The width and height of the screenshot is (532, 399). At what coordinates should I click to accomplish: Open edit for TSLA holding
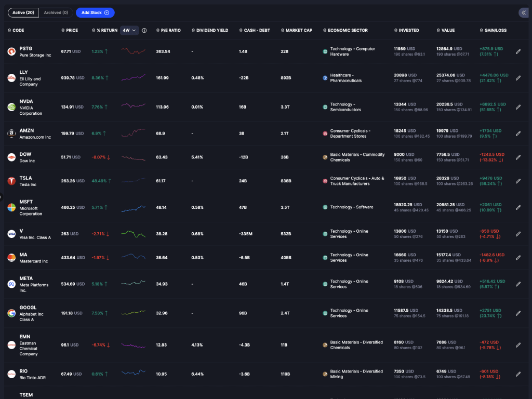click(x=518, y=181)
